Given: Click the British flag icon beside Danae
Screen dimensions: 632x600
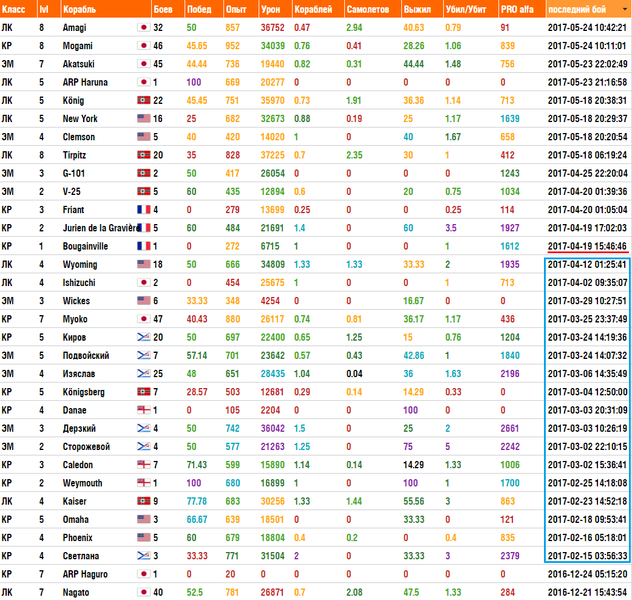Looking at the screenshot, I should pyautogui.click(x=143, y=410).
